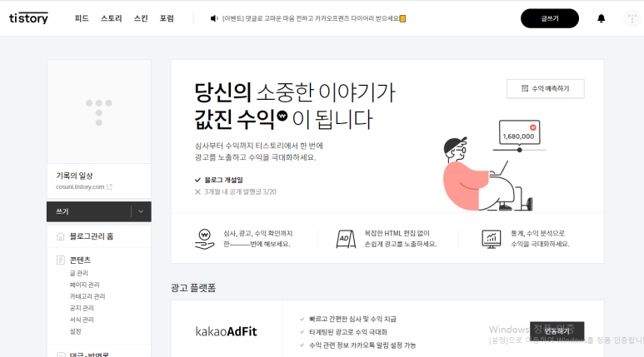644x357 pixels.
Task: Open the notification bell
Action: [601, 18]
